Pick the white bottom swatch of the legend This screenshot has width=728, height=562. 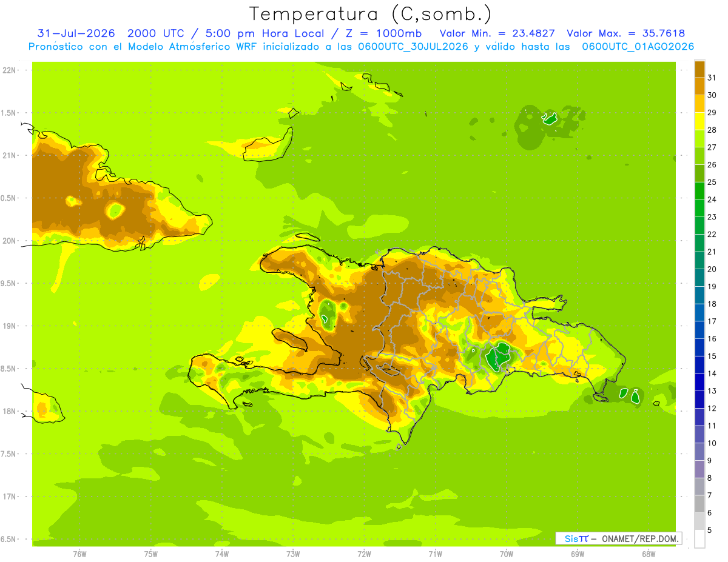(x=699, y=538)
